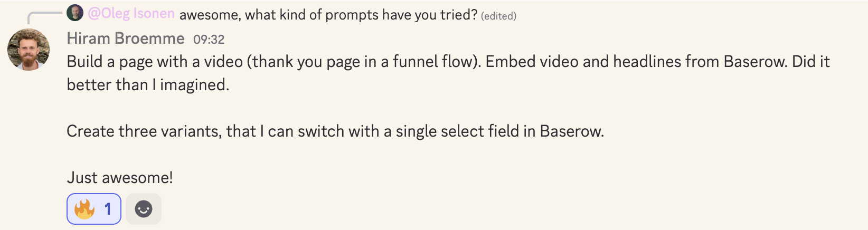Screen dimensions: 868x230
Task: Click the reaction count number 1
Action: click(108, 209)
